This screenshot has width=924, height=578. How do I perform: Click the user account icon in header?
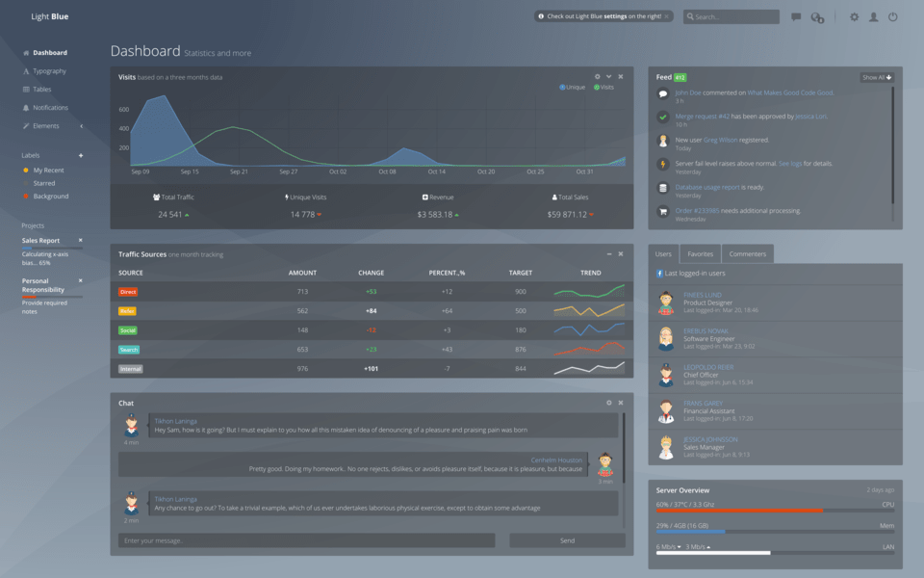click(x=873, y=16)
